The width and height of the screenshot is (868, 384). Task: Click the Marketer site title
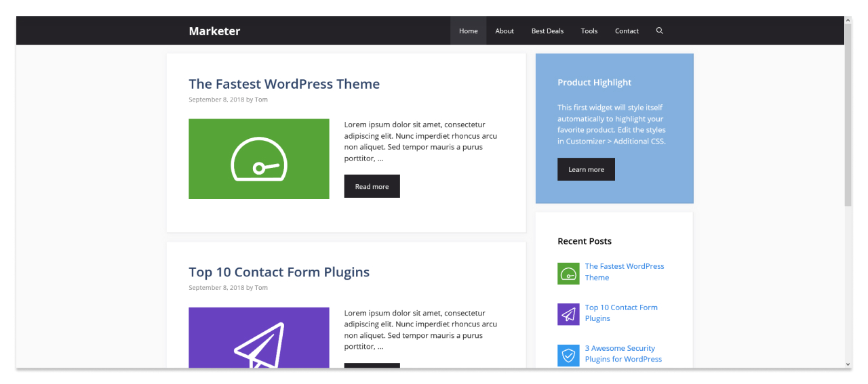(214, 30)
